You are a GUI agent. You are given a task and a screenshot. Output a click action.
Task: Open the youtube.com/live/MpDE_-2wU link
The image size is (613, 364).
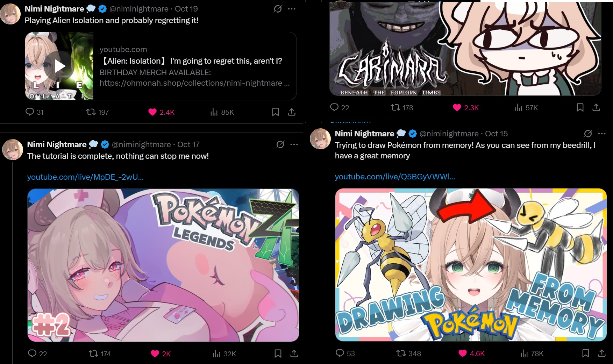pyautogui.click(x=85, y=177)
